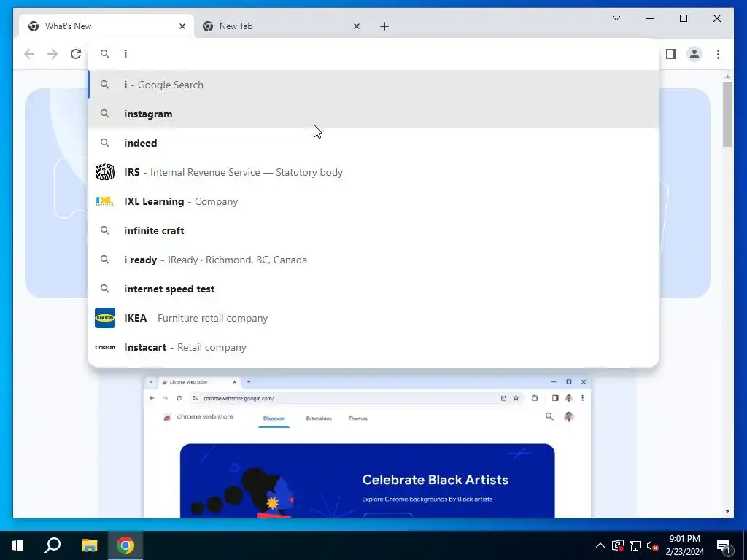
Task: Click the IRS logo icon
Action: (x=105, y=172)
